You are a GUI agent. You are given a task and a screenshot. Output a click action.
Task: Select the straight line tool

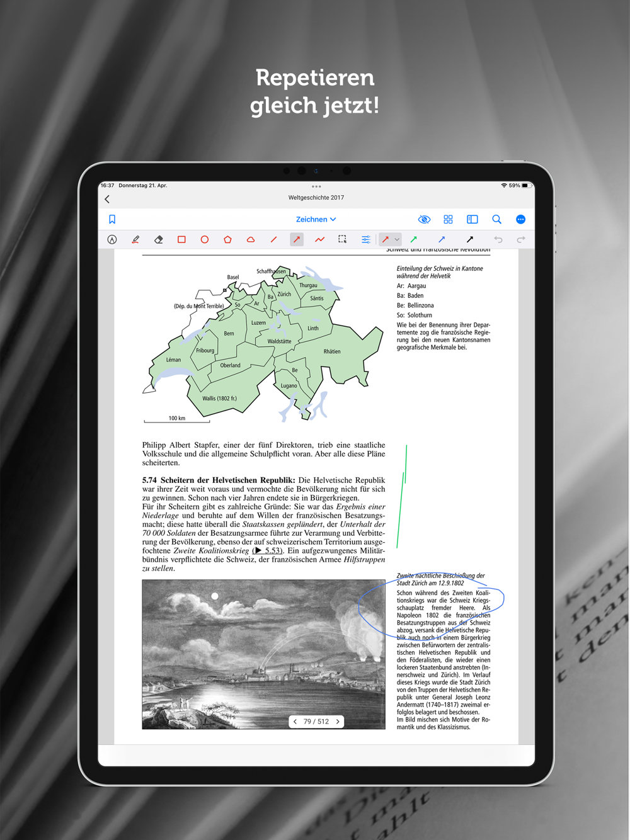tap(273, 239)
